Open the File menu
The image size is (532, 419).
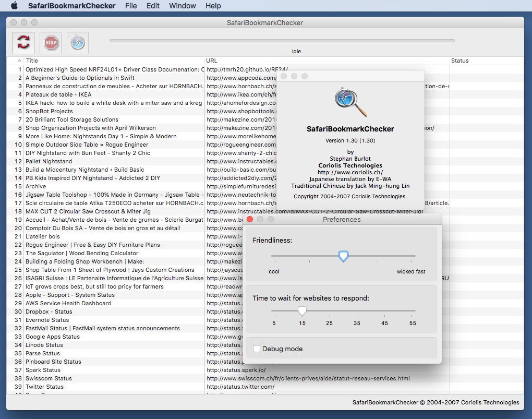[131, 6]
